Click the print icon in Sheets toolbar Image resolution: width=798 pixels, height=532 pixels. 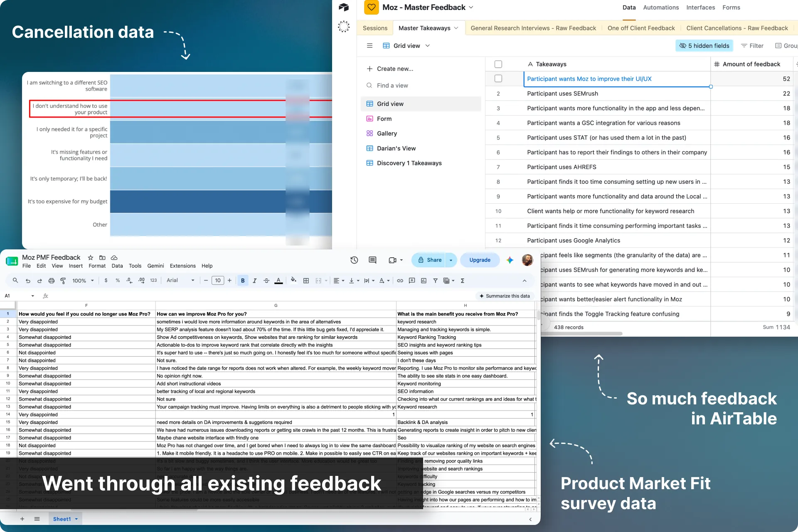click(x=52, y=281)
